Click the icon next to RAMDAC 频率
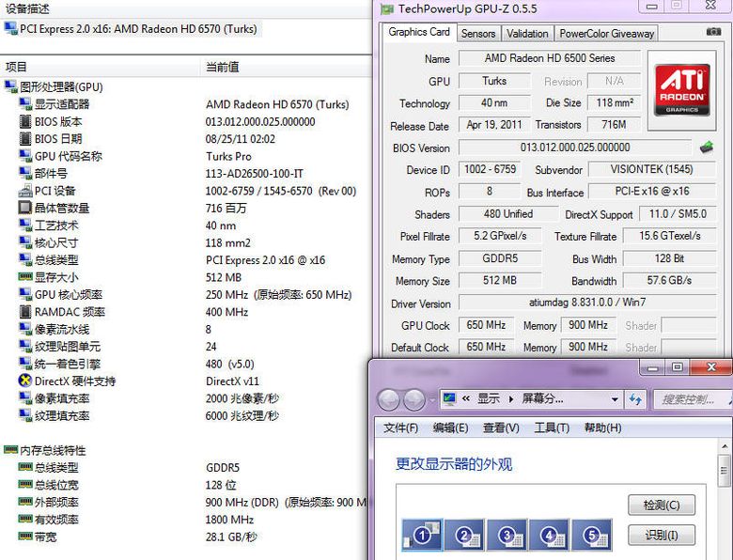 tap(25, 311)
